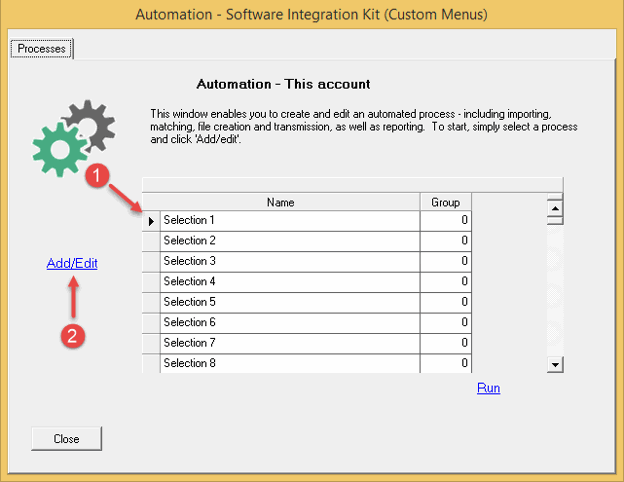Screen dimensions: 624x482
Task: Click the scroll up arrow of process list
Action: coord(555,208)
